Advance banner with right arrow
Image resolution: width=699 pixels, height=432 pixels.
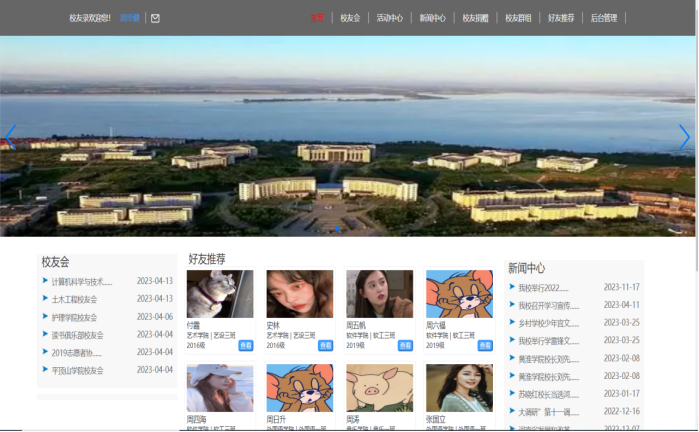point(684,137)
